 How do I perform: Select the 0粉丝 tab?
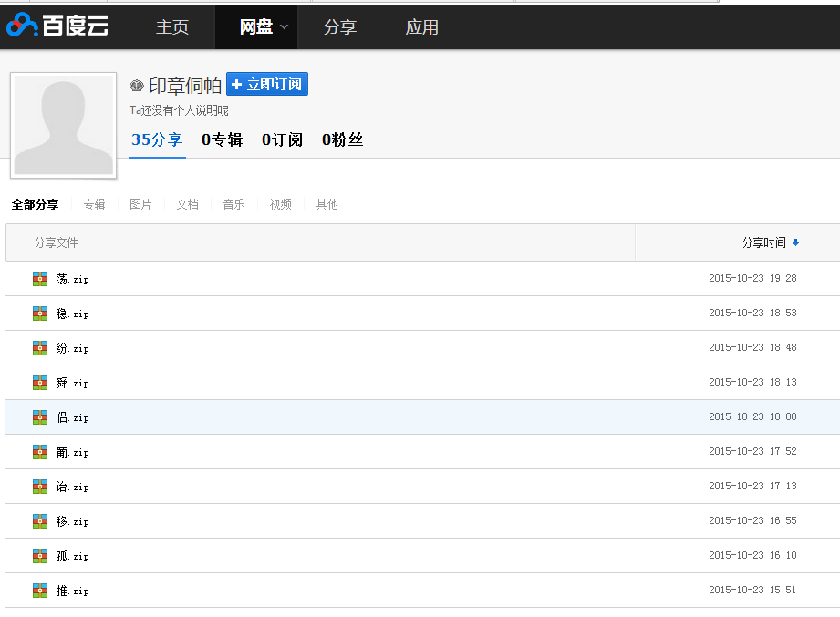point(342,139)
